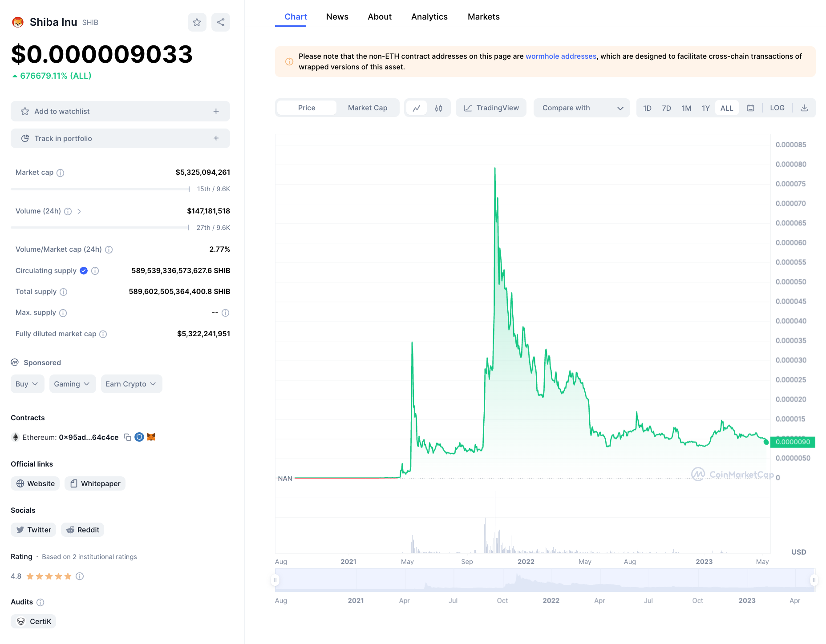
Task: Click Volume/Market cap info icon
Action: pos(109,250)
